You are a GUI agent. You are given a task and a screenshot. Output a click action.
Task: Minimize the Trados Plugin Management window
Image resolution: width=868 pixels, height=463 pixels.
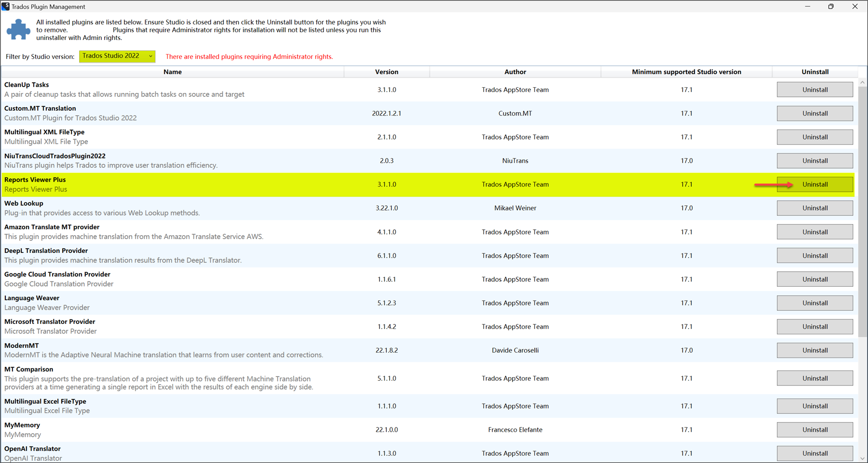(x=807, y=6)
